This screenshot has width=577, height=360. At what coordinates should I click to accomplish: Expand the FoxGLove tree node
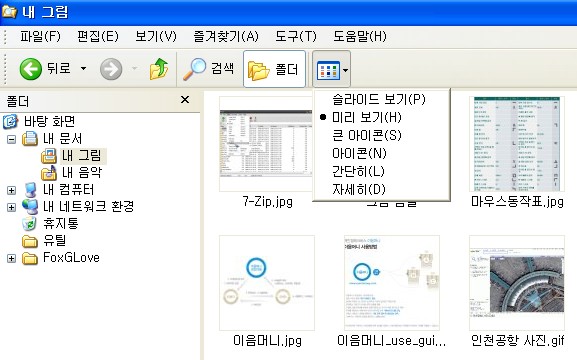11,258
